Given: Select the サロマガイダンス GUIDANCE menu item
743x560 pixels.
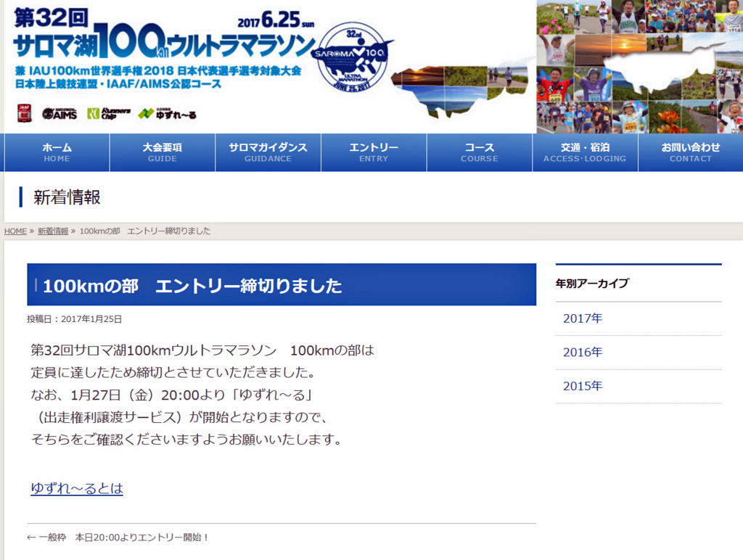Looking at the screenshot, I should coord(268,152).
